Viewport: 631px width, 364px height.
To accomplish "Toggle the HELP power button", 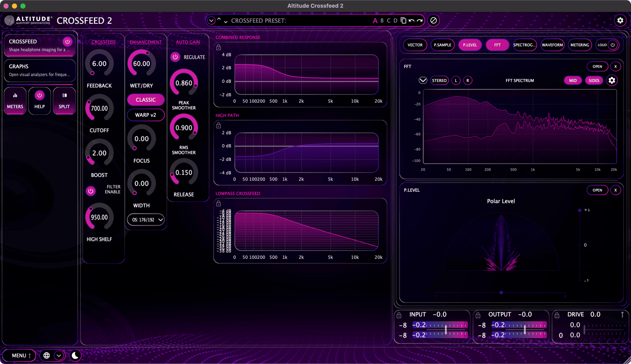I will coord(40,95).
